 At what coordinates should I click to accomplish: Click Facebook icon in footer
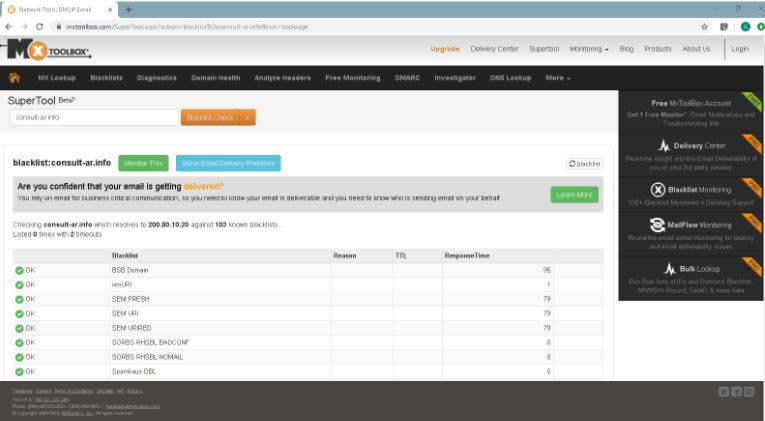(736, 391)
